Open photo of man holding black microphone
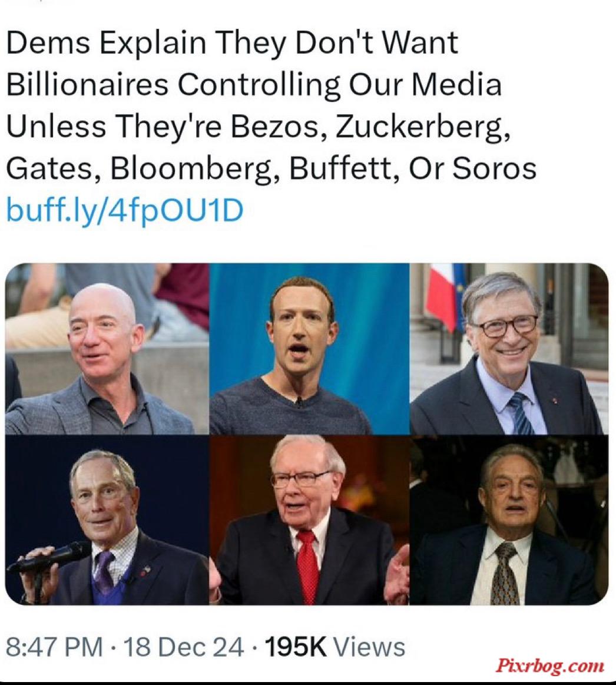 [x=107, y=520]
